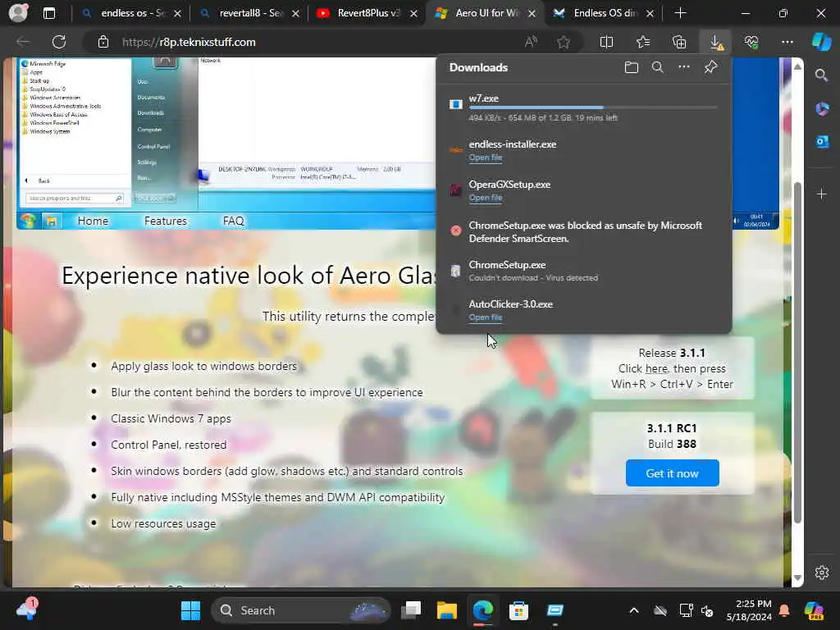Click the taskbar Search box
The width and height of the screenshot is (840, 630).
pos(301,610)
